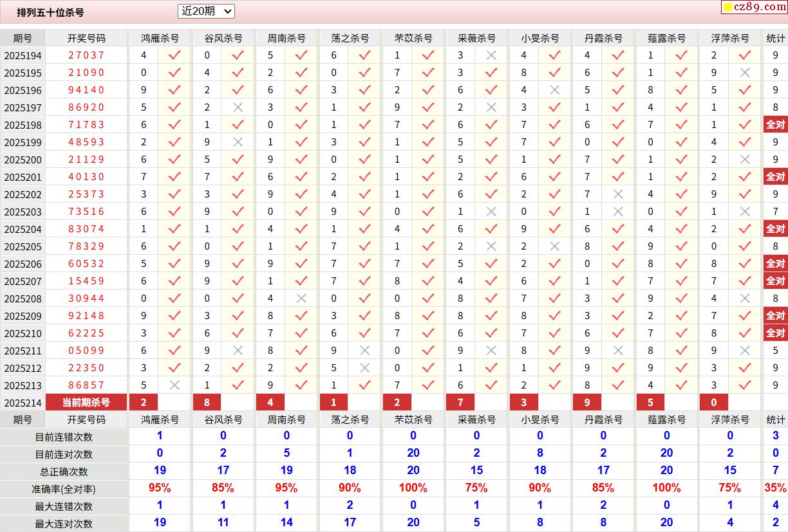
Task: Click the 最大连对次数 row label
Action: (64, 524)
